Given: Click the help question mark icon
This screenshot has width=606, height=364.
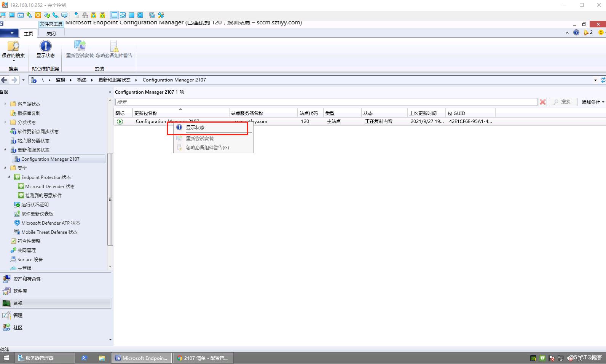Looking at the screenshot, I should coord(576,32).
